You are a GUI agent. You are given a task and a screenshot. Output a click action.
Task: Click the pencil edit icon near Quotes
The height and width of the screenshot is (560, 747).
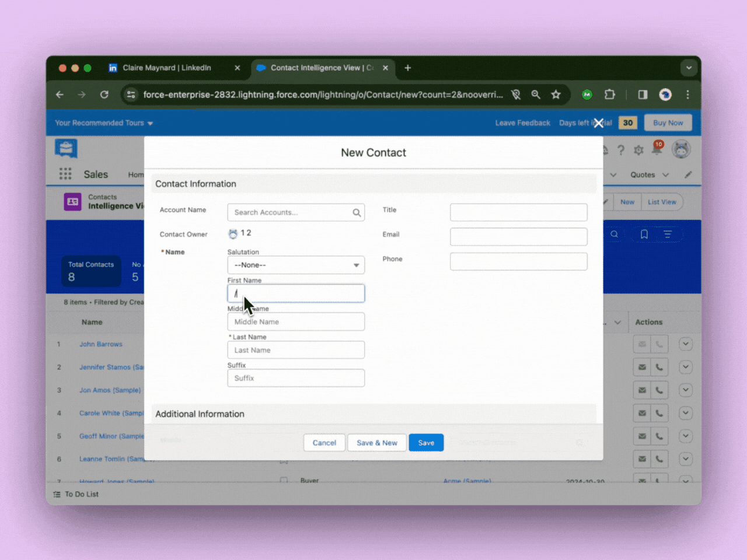click(688, 174)
